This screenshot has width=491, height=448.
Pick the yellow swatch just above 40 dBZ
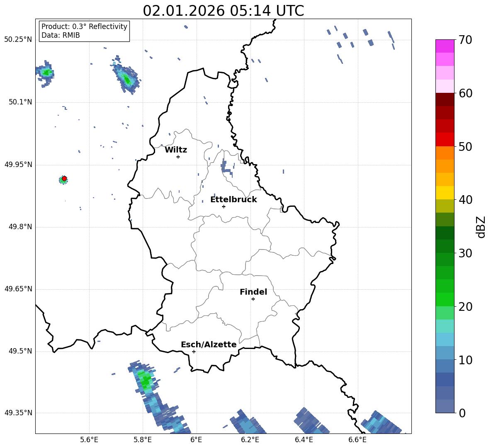(445, 193)
